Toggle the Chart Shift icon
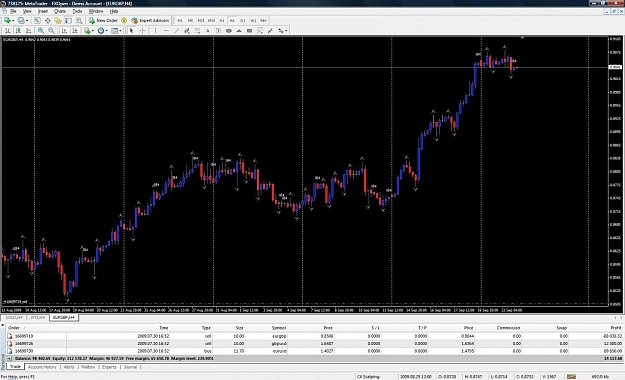 [75, 31]
